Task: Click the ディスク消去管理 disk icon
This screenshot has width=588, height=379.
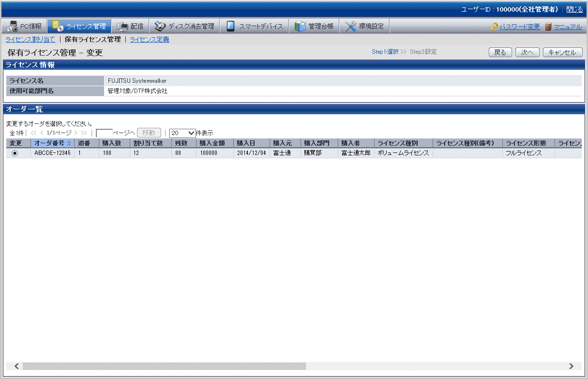Action: tap(160, 26)
